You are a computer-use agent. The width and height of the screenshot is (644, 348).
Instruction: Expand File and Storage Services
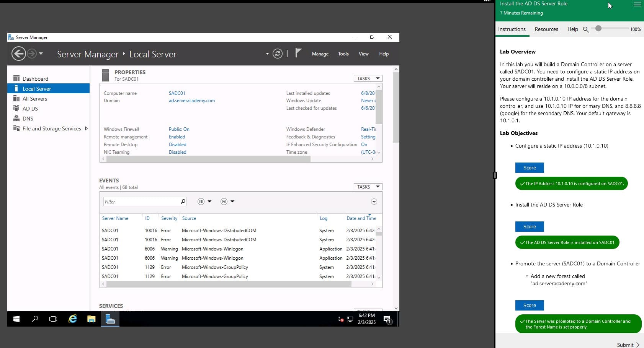click(x=86, y=128)
